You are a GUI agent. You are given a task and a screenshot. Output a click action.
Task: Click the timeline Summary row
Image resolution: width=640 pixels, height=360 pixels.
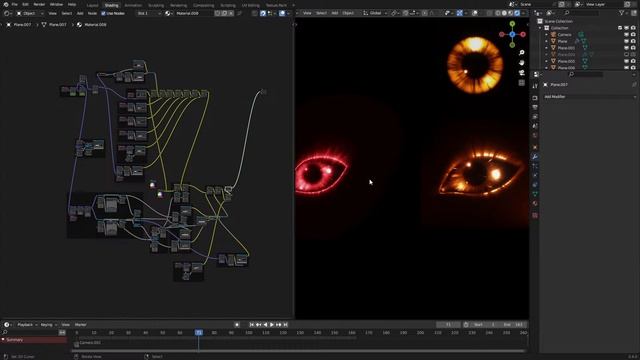pos(34,340)
